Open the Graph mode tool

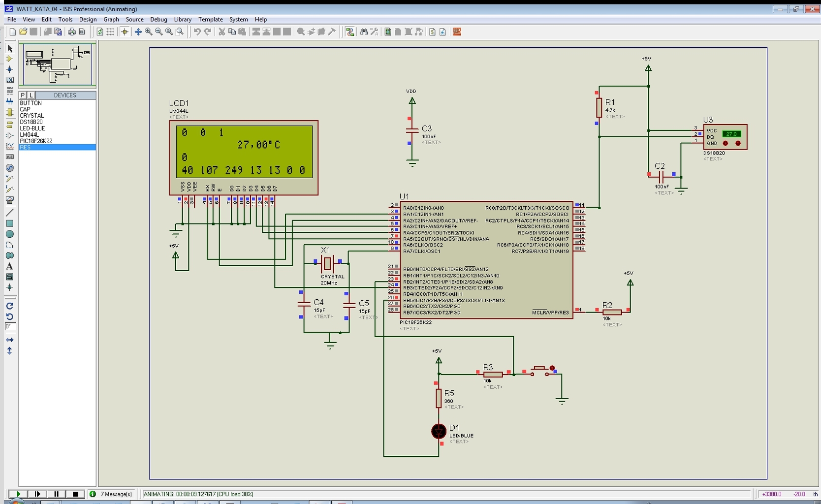click(9, 146)
